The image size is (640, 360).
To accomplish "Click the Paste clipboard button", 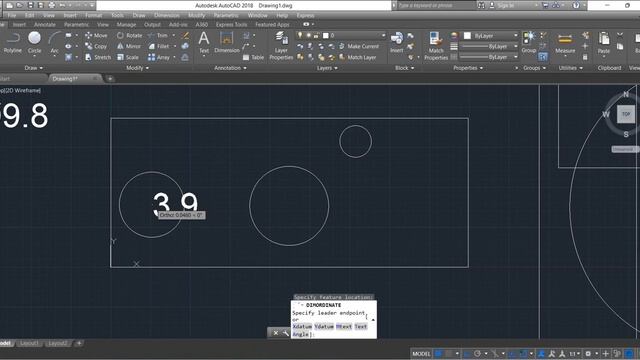I will coord(603,43).
